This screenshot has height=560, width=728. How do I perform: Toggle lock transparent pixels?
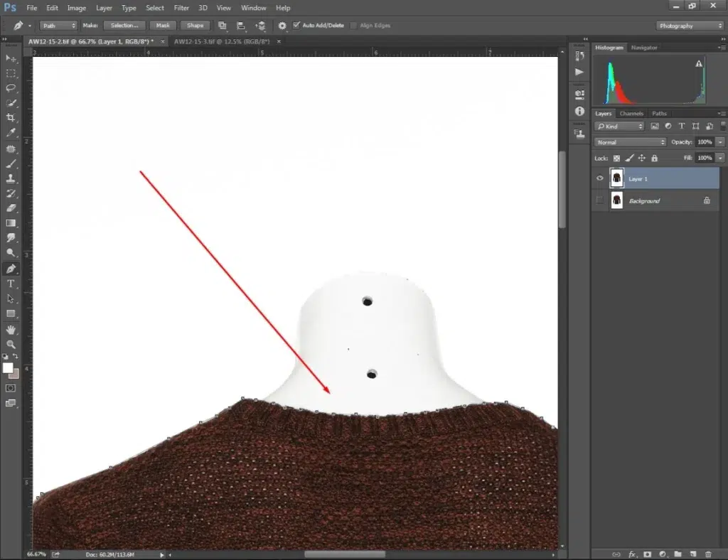tap(616, 158)
